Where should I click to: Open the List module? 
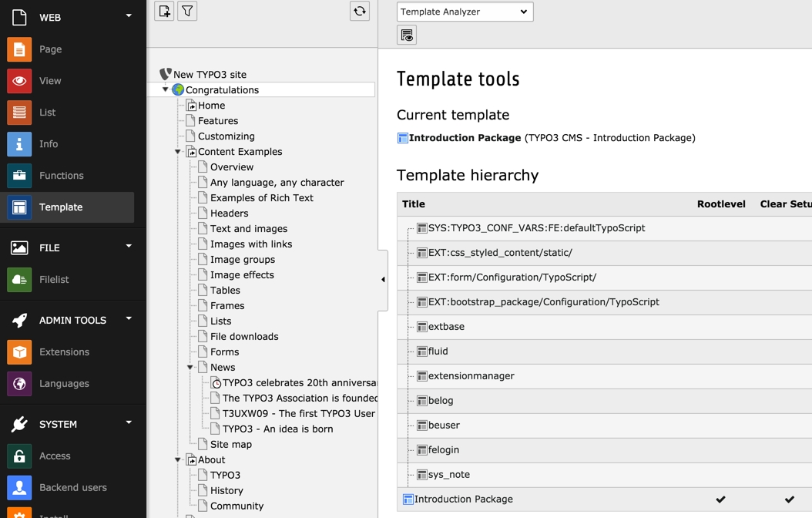click(47, 113)
